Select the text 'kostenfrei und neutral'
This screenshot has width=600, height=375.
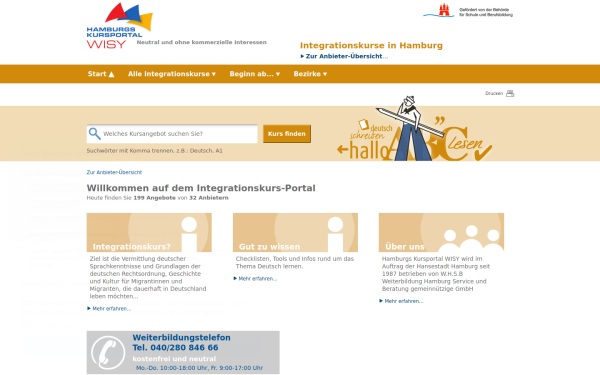click(174, 359)
